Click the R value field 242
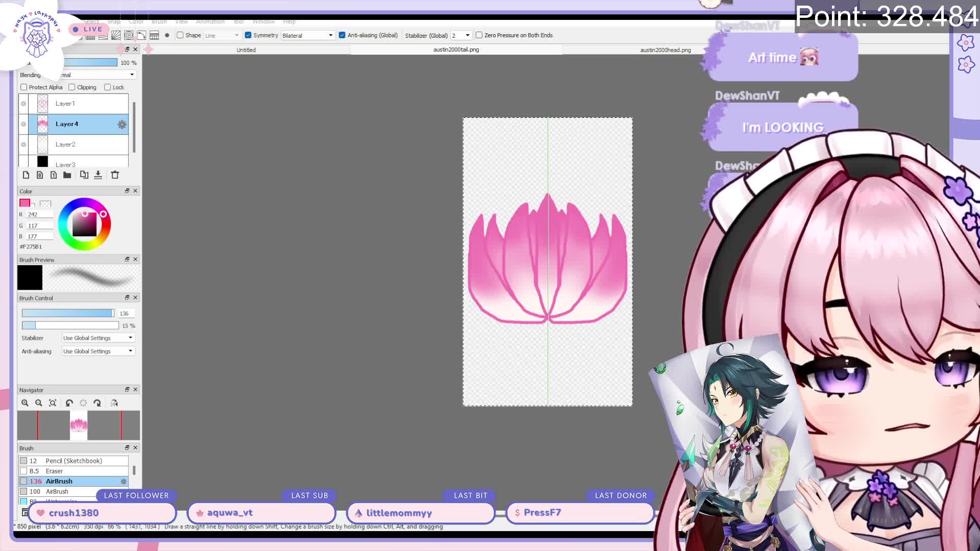This screenshot has height=551, width=980. click(x=40, y=214)
